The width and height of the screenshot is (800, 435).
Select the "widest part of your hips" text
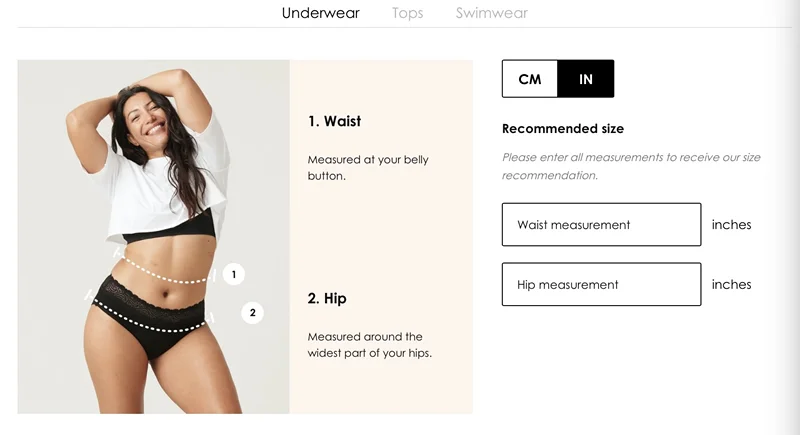point(368,353)
